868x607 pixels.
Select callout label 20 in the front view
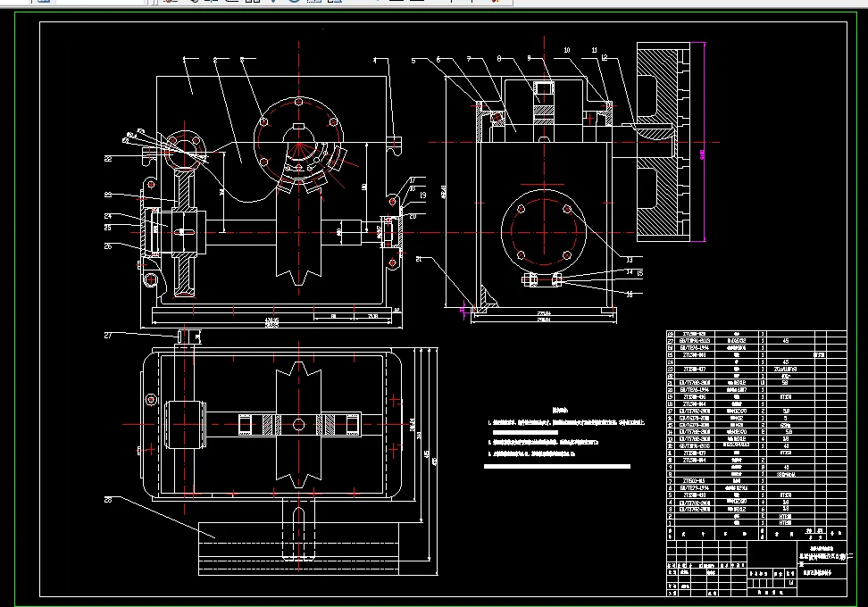click(413, 216)
